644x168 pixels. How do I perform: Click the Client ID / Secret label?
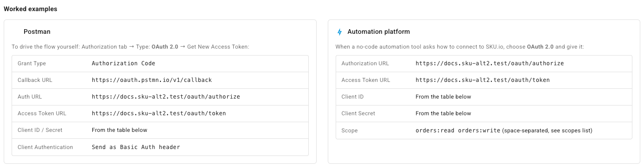[39, 130]
